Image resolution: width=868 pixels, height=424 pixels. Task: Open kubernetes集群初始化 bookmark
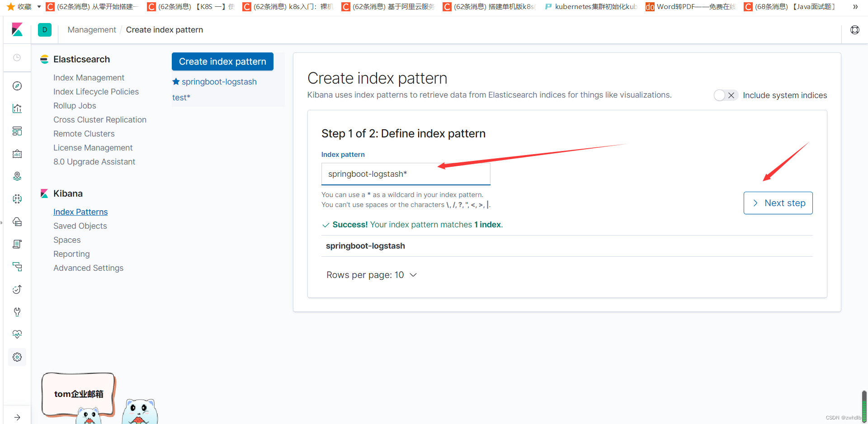pos(591,7)
